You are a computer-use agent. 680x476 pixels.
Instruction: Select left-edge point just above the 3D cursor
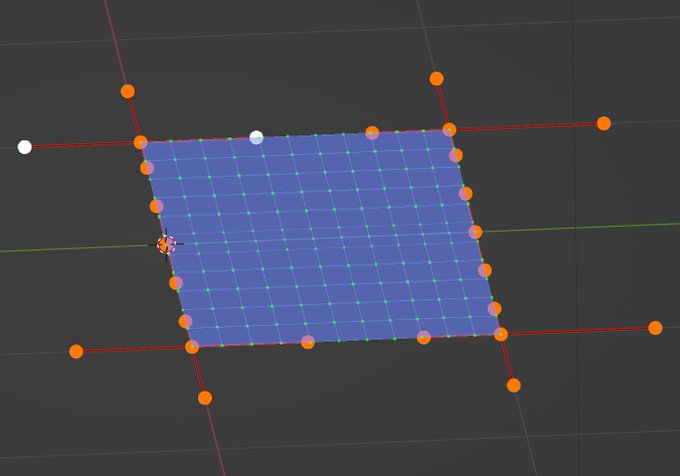click(156, 206)
